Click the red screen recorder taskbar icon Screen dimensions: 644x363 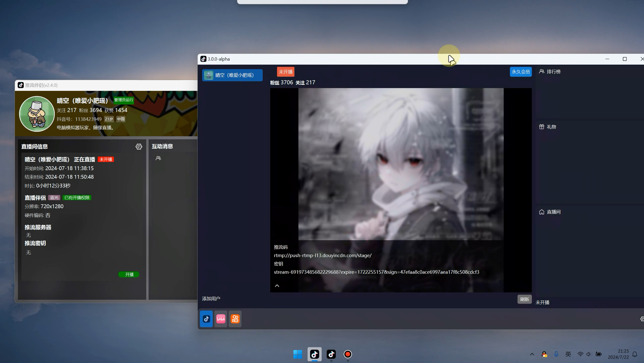(348, 354)
